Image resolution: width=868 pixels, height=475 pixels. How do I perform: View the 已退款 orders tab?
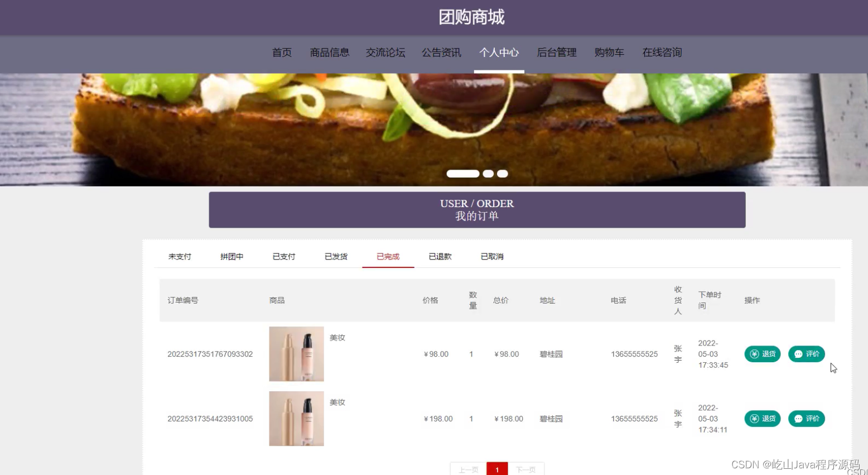[440, 257]
